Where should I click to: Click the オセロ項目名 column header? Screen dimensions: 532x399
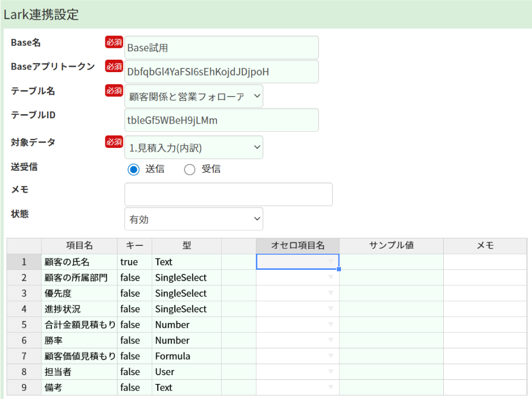tap(297, 245)
